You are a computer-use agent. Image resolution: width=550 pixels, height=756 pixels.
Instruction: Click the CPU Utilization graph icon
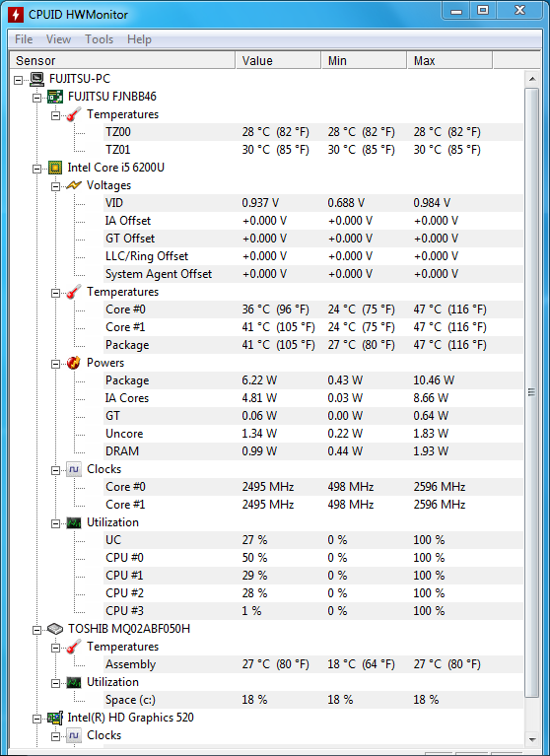click(x=74, y=522)
